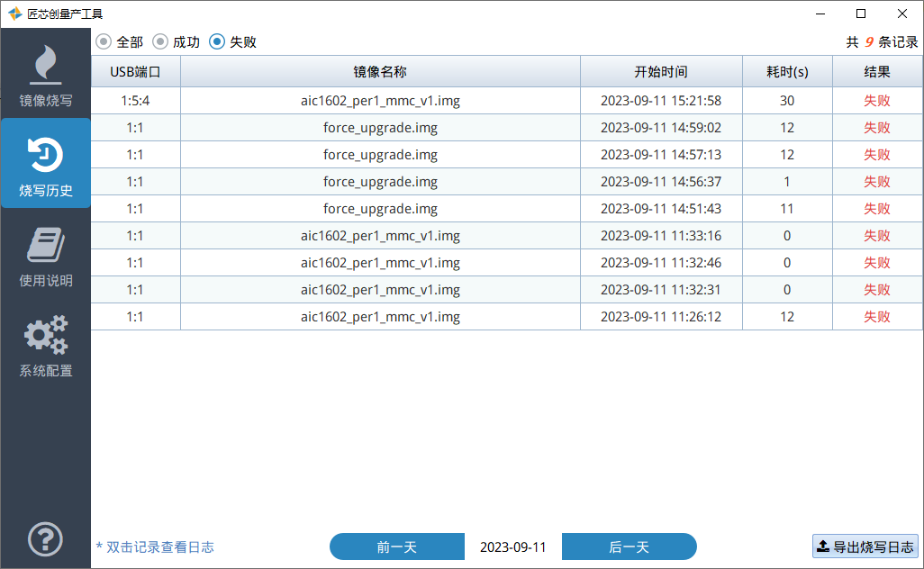
Task: Maximize the application window
Action: pyautogui.click(x=861, y=14)
